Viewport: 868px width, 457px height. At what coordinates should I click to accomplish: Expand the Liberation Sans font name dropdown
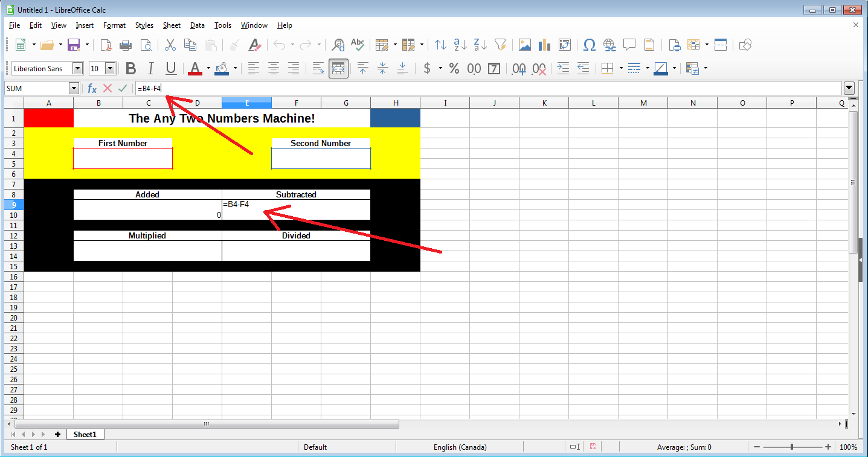coord(77,68)
